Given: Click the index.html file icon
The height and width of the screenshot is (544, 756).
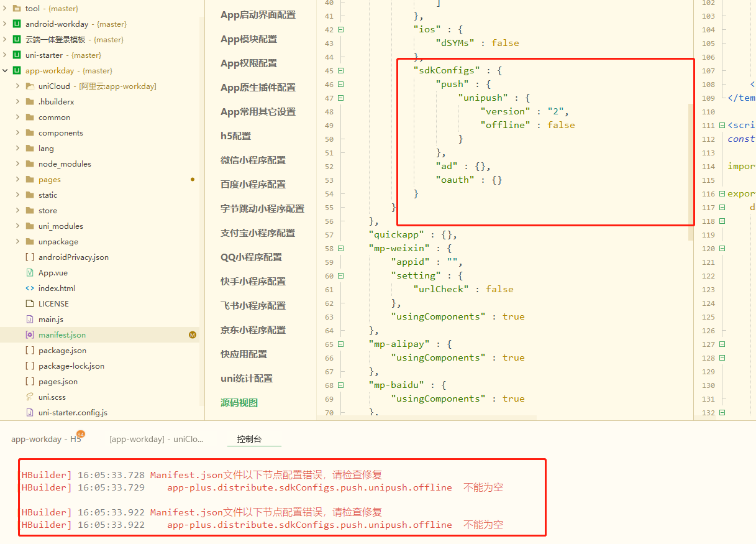Looking at the screenshot, I should (30, 288).
